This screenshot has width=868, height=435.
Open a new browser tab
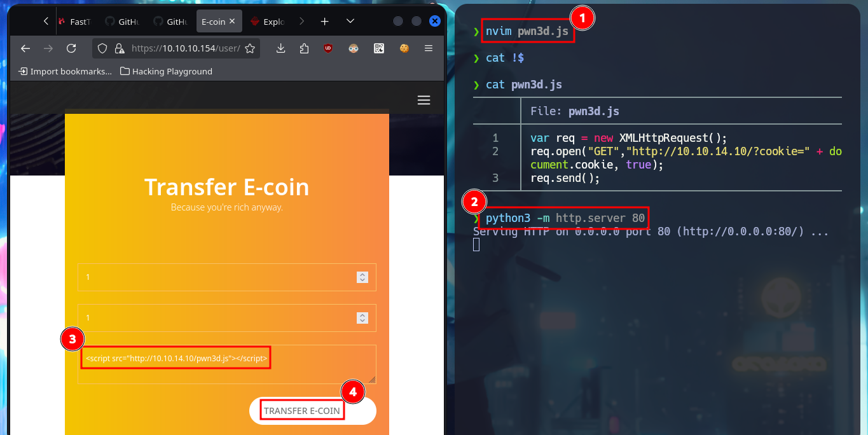324,22
